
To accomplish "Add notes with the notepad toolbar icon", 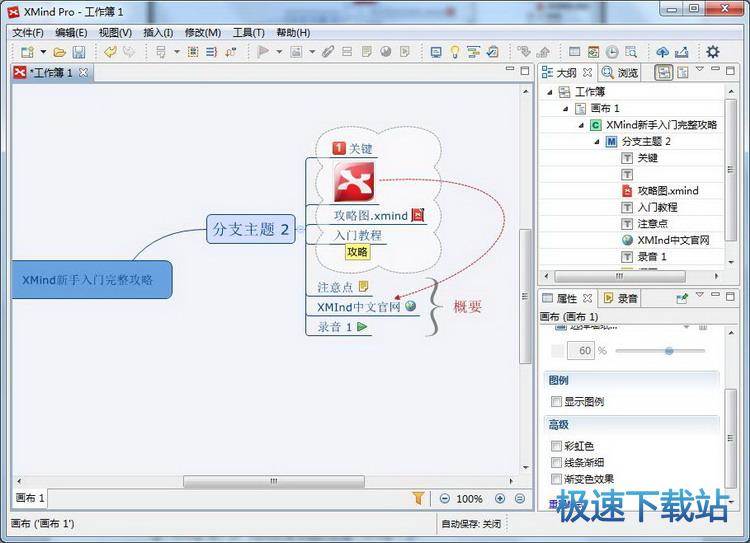I will 366,52.
